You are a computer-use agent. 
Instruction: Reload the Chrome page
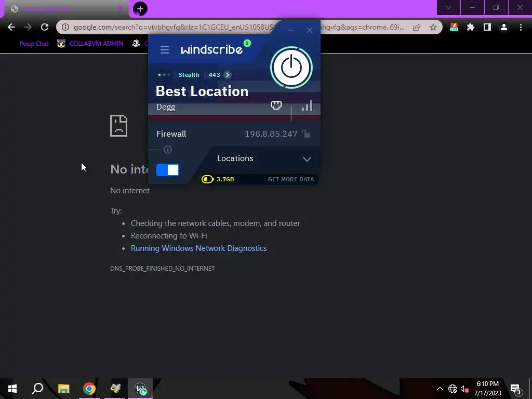click(45, 27)
